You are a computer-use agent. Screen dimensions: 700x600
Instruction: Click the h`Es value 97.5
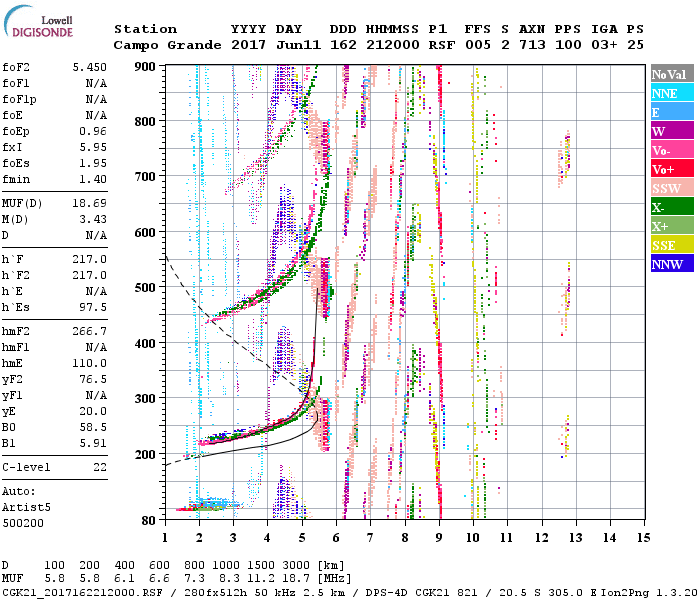93,308
